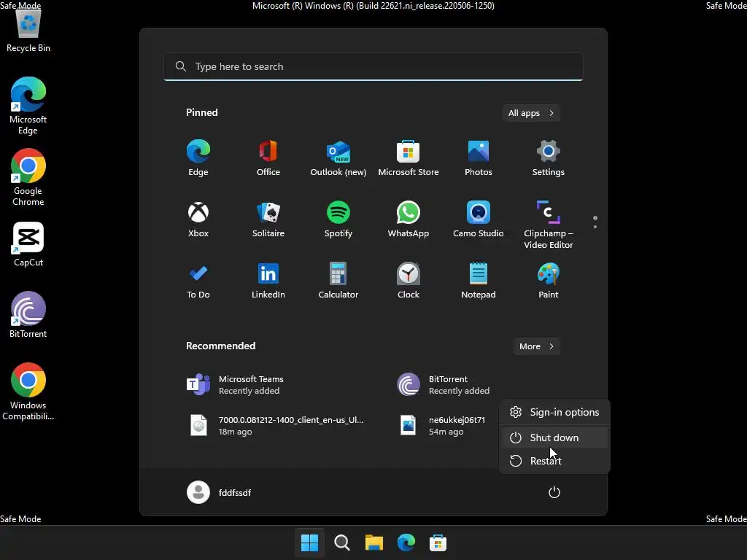Launch Notepad from pinned apps
The height and width of the screenshot is (560, 747).
click(x=479, y=281)
